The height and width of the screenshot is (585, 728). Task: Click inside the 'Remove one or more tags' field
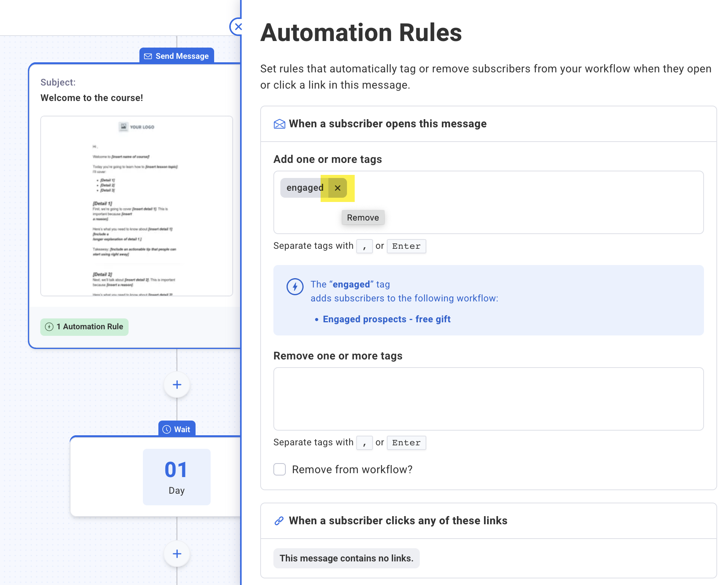coord(488,399)
